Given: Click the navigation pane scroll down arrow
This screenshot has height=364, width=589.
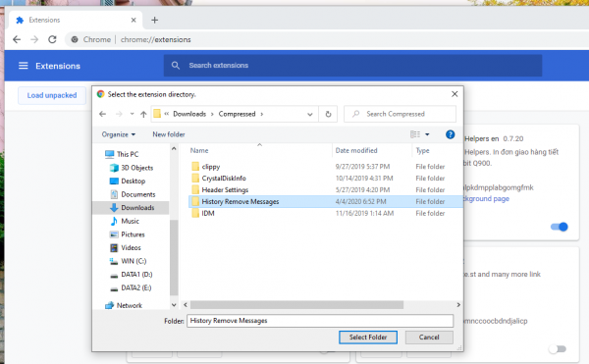Looking at the screenshot, I should 174,305.
